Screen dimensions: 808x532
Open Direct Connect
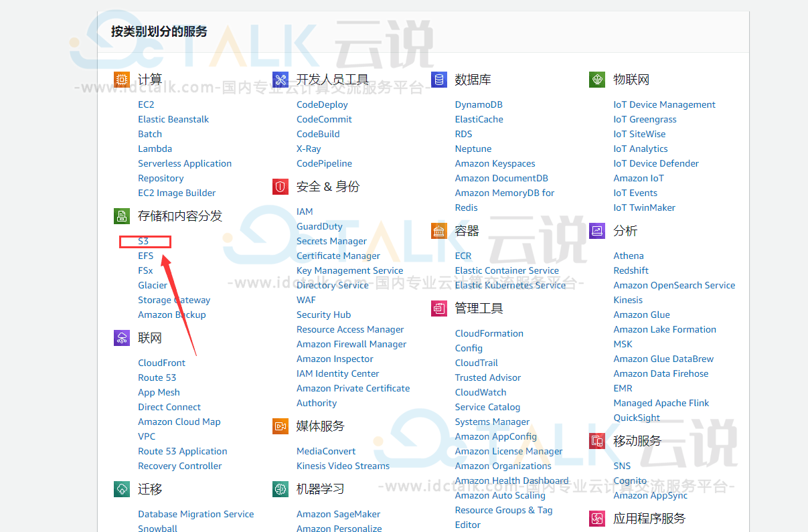point(169,407)
